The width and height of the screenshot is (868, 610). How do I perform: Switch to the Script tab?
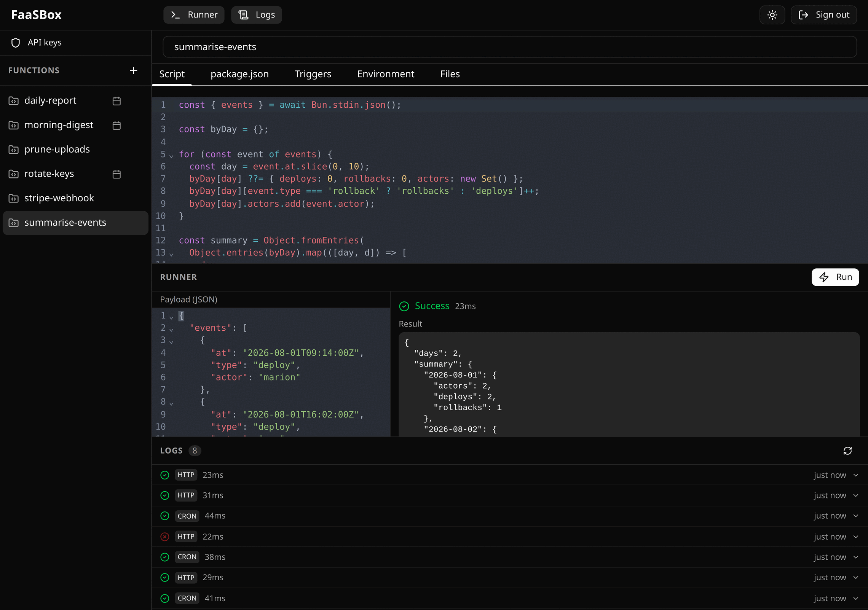click(172, 74)
